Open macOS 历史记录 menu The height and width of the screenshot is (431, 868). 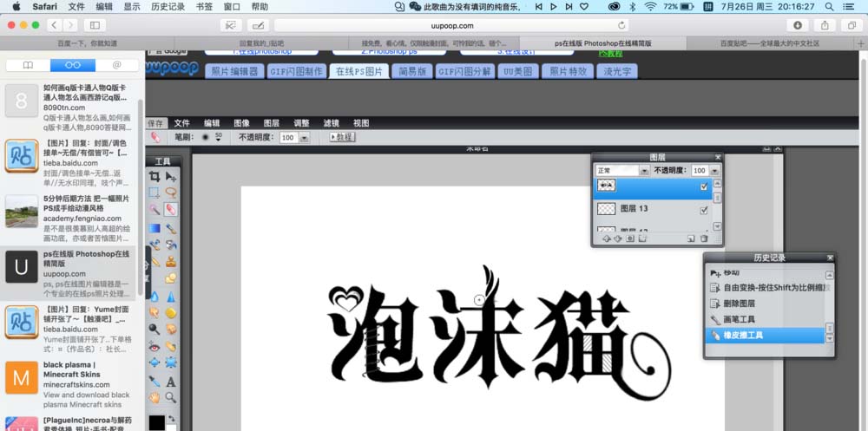(168, 7)
